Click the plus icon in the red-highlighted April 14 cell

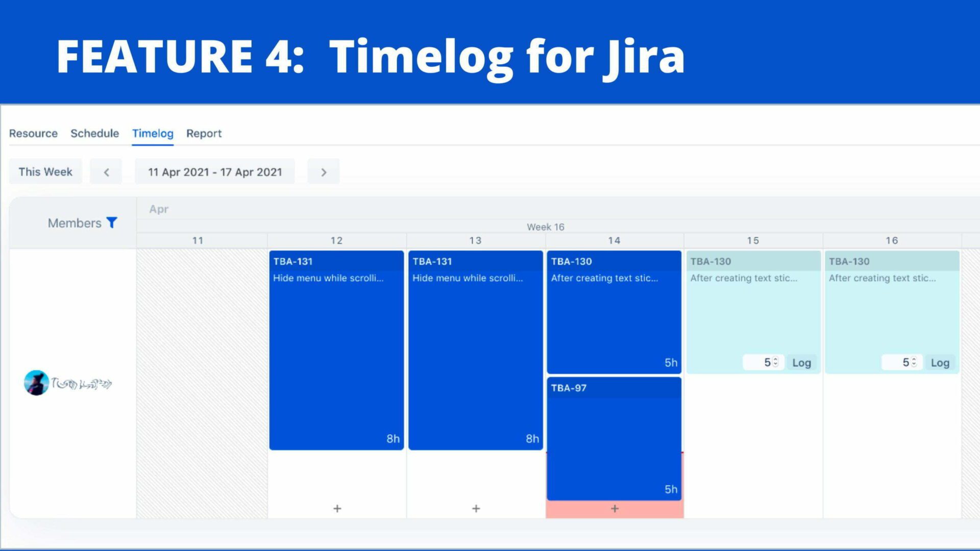[x=614, y=508]
